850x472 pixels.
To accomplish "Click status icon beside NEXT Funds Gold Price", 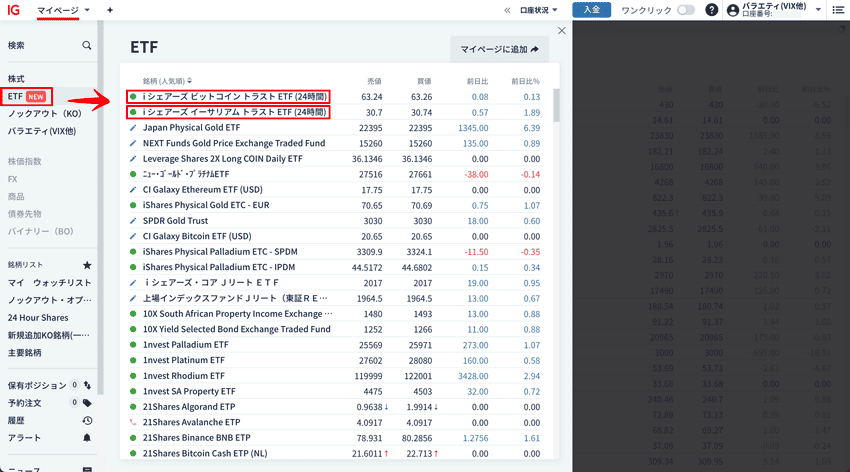I will pos(133,143).
